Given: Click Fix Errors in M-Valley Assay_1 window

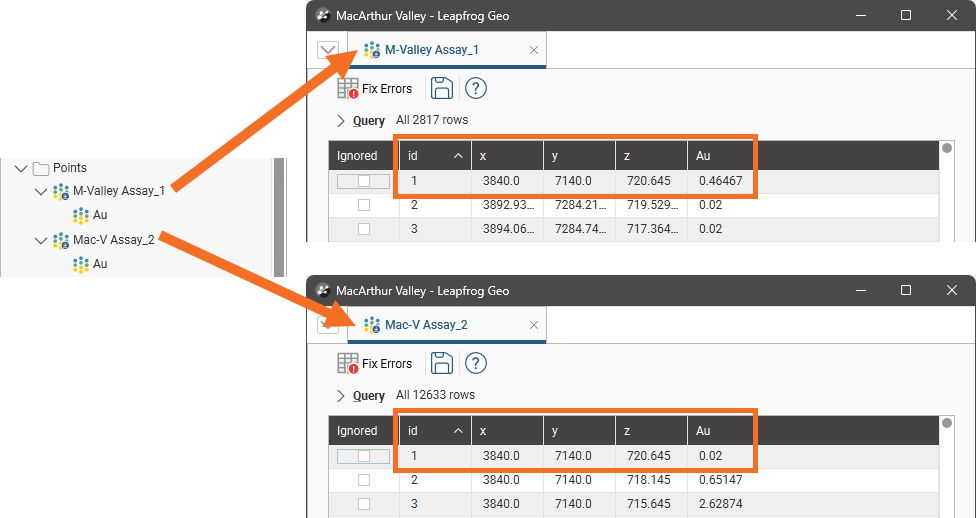Looking at the screenshot, I should click(x=375, y=88).
